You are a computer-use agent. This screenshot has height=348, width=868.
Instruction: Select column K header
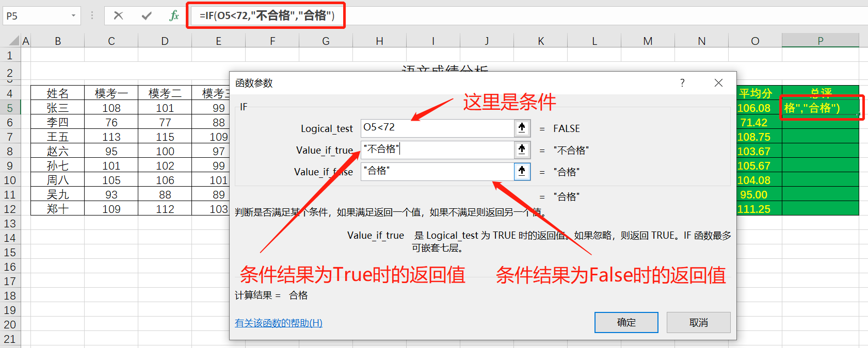pyautogui.click(x=541, y=41)
